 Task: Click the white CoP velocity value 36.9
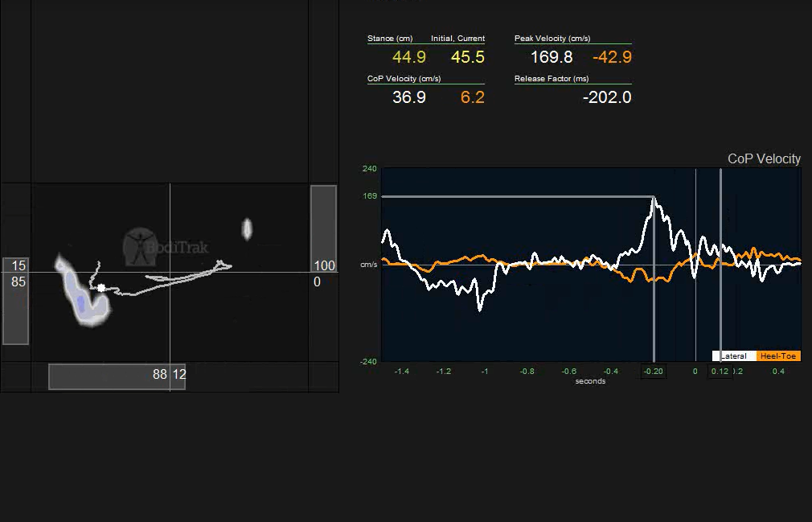point(408,97)
